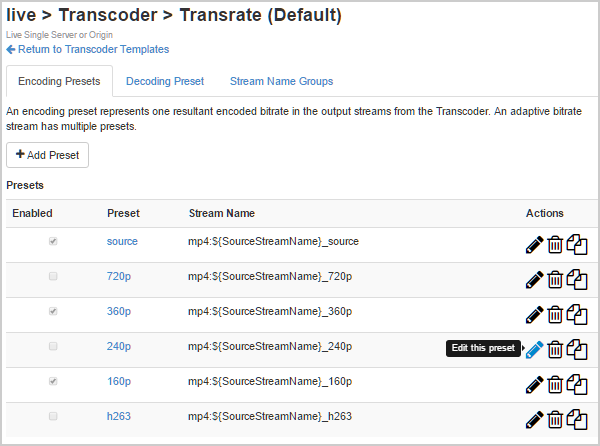The width and height of the screenshot is (600, 446).
Task: Copy the 720p preset
Action: [577, 280]
